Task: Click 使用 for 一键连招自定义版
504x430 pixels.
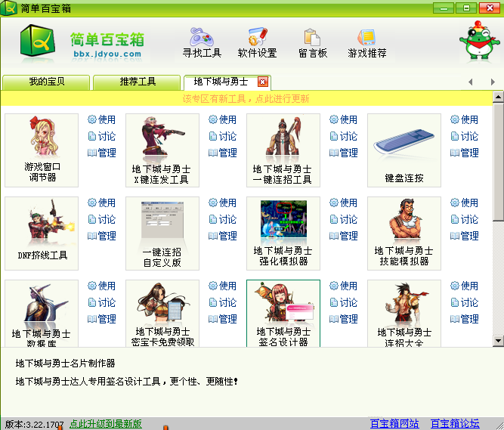Action: pos(222,203)
